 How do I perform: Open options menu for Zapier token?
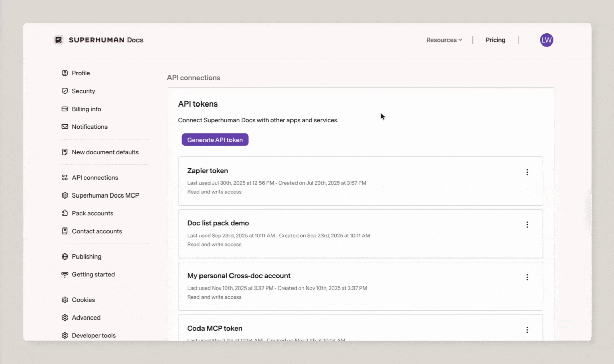tap(527, 172)
